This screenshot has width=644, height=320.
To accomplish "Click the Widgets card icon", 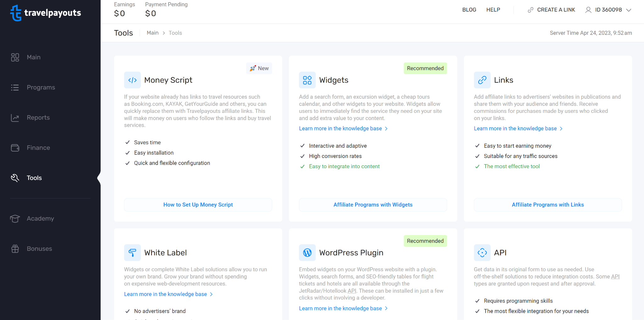I will 307,80.
